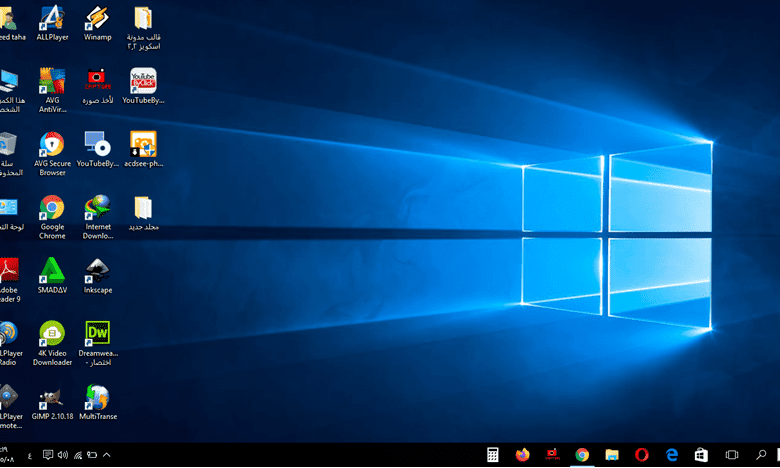The height and width of the screenshot is (468, 780).
Task: Open the taha user folder icon
Action: 12,23
